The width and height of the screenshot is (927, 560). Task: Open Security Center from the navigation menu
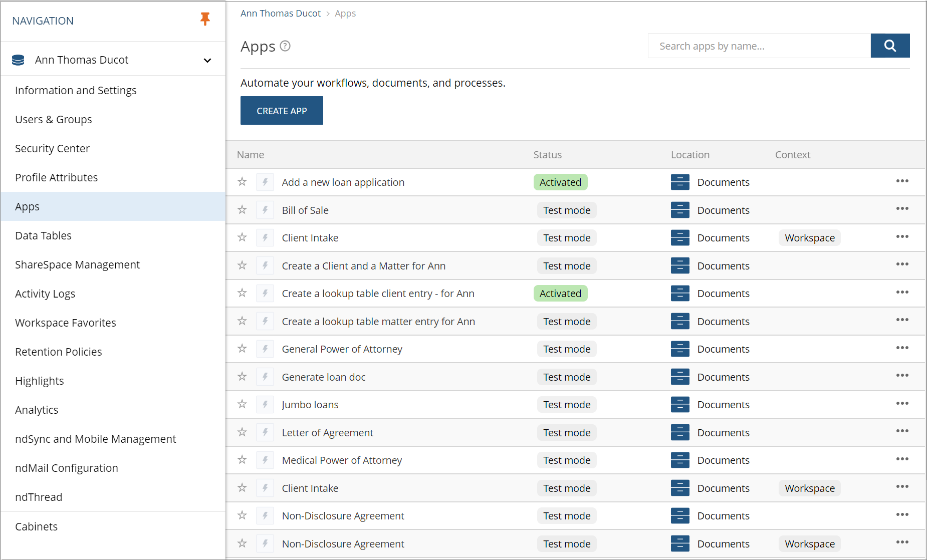coord(52,148)
